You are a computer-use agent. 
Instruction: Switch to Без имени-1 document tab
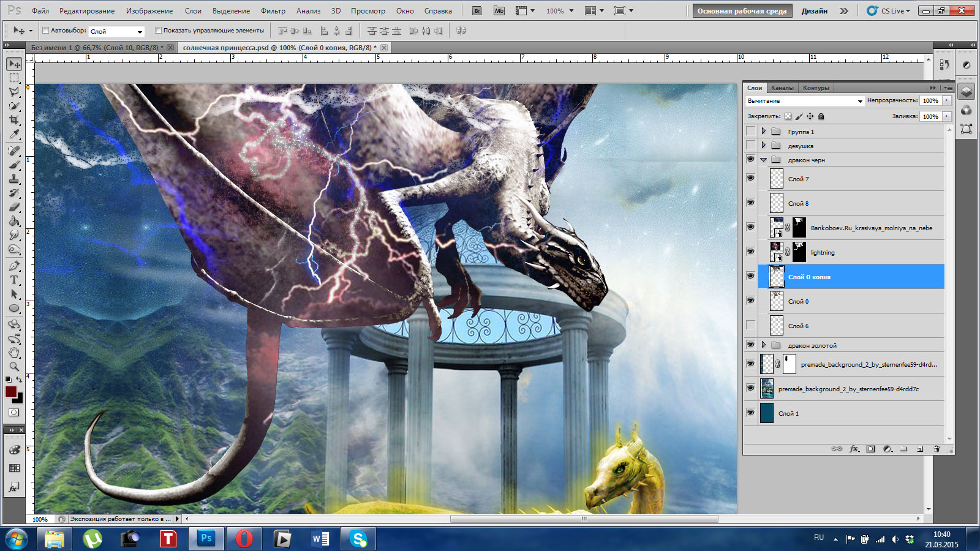coord(97,47)
